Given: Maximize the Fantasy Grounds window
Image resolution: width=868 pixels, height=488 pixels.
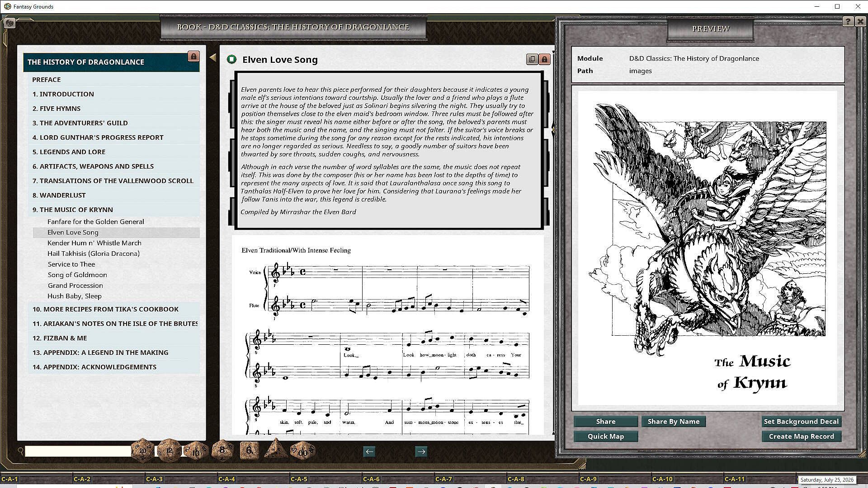Looking at the screenshot, I should click(x=837, y=6).
